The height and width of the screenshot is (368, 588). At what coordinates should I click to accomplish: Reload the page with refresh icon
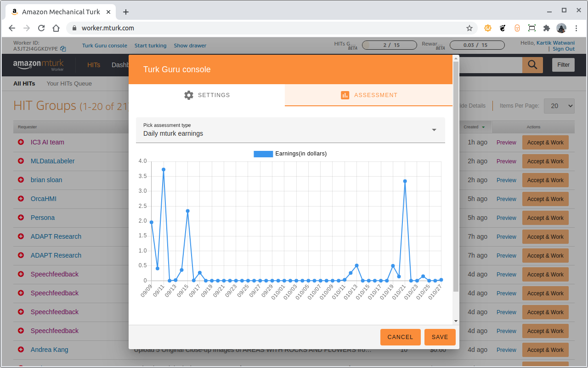(x=41, y=28)
